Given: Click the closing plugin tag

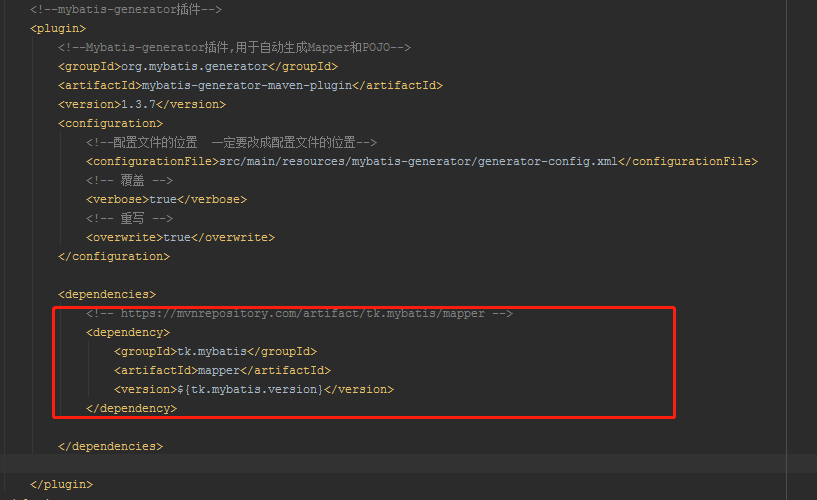Looking at the screenshot, I should click(61, 484).
